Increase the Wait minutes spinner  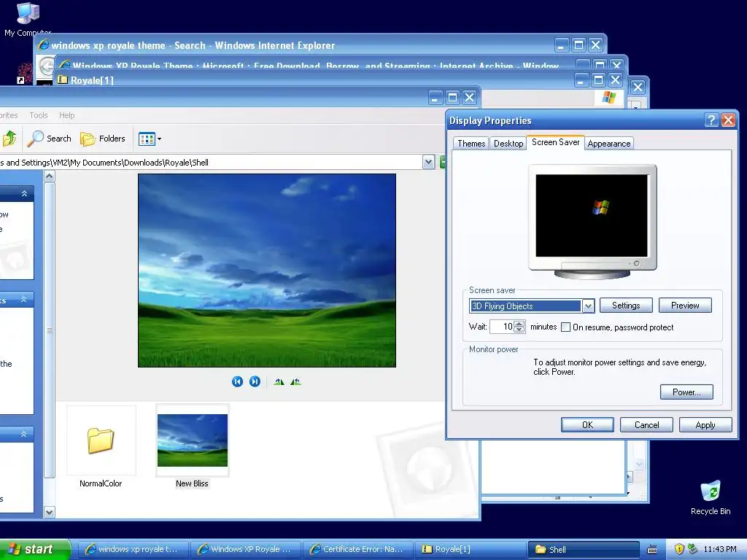519,323
